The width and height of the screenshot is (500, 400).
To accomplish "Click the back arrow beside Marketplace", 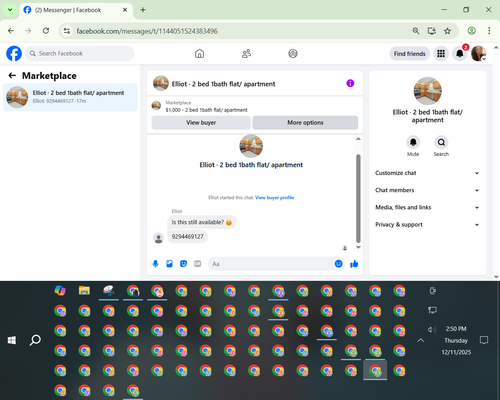I will [12, 76].
